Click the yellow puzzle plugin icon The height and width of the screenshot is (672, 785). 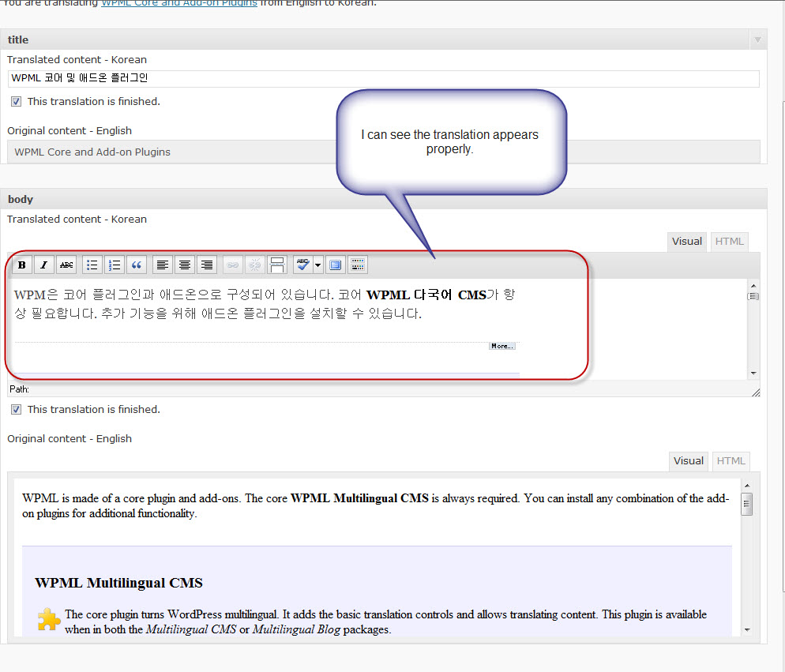[x=48, y=619]
